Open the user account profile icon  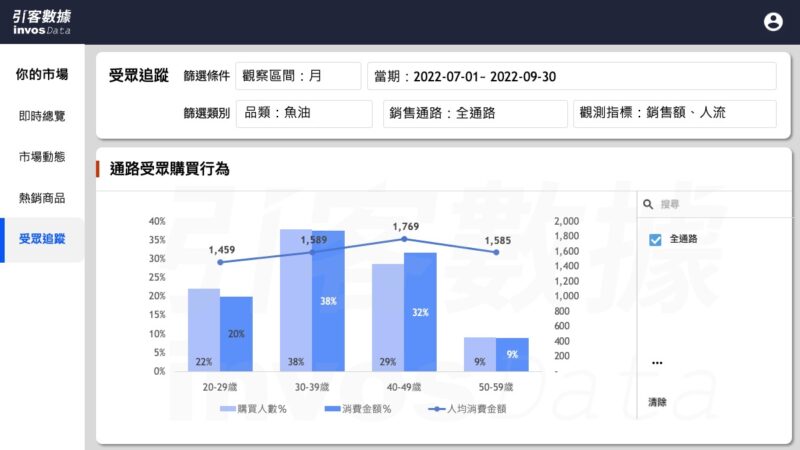[x=773, y=22]
